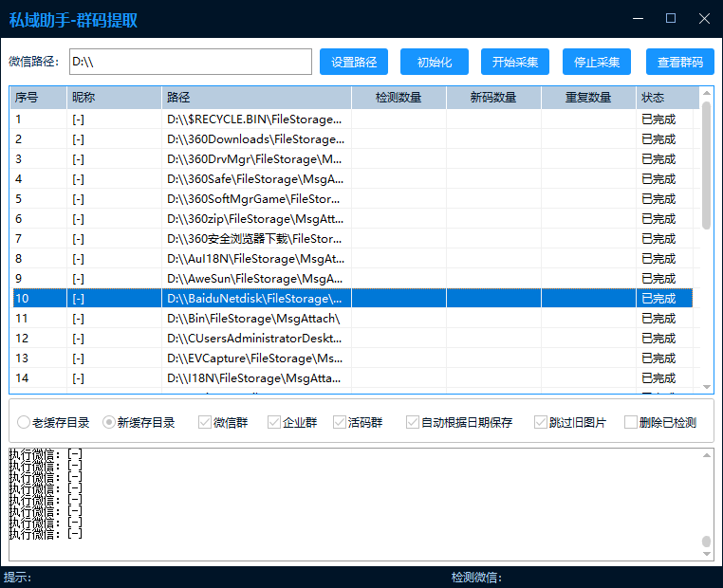The image size is (723, 588).
Task: Click the table scrollbar up arrow
Action: pos(707,93)
